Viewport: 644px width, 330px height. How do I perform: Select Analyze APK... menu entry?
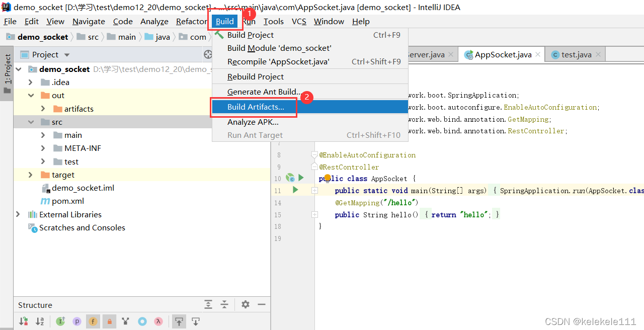coord(310,122)
